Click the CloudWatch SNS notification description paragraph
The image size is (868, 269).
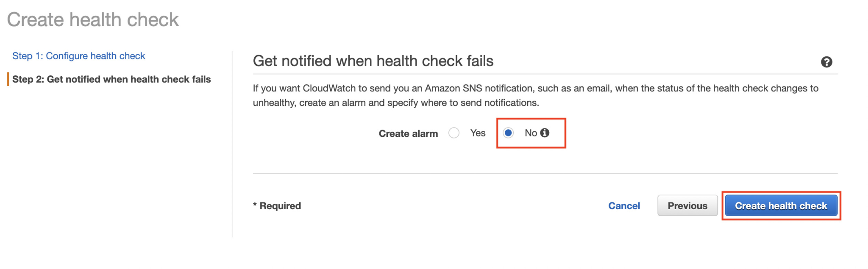coord(535,95)
